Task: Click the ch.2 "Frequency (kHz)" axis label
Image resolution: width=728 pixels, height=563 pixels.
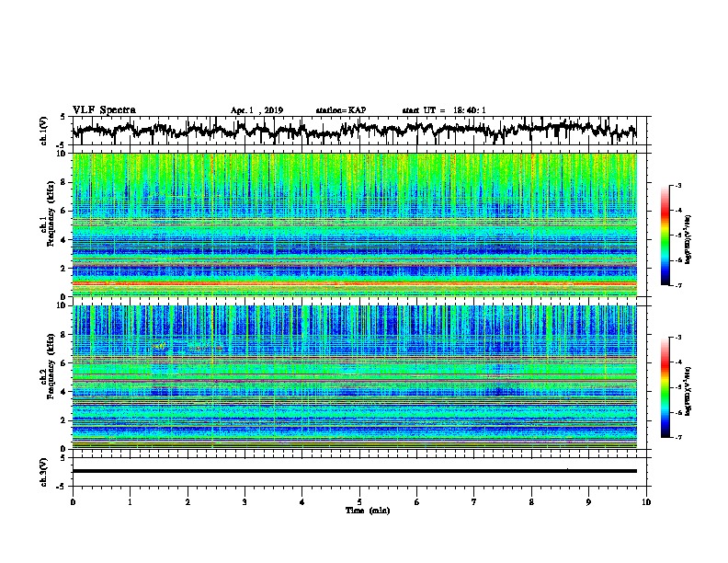Action: pyautogui.click(x=50, y=366)
